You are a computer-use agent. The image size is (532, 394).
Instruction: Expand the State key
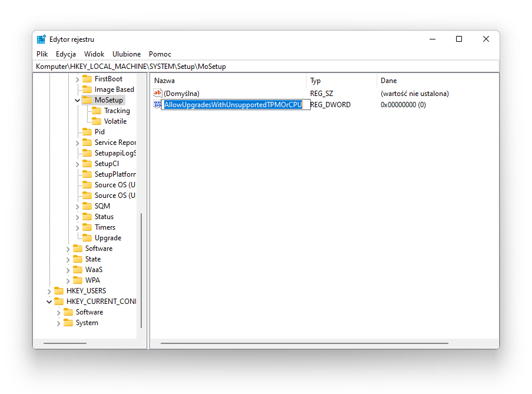coord(68,260)
